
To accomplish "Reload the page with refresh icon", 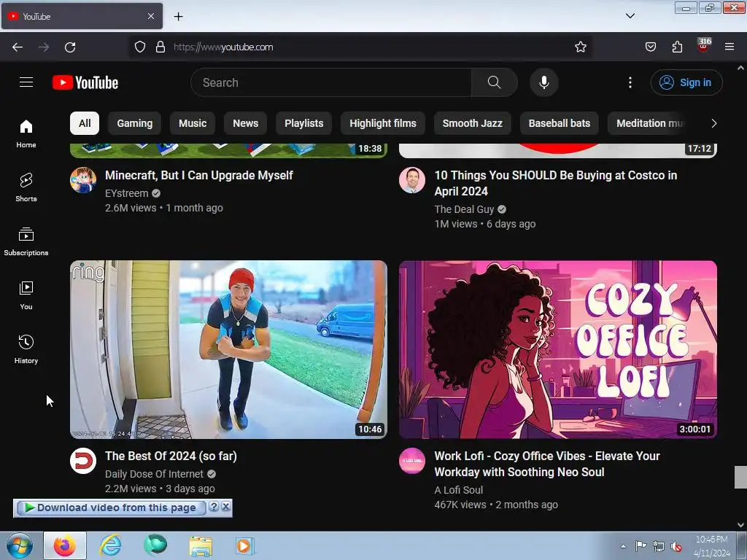I will coord(70,47).
